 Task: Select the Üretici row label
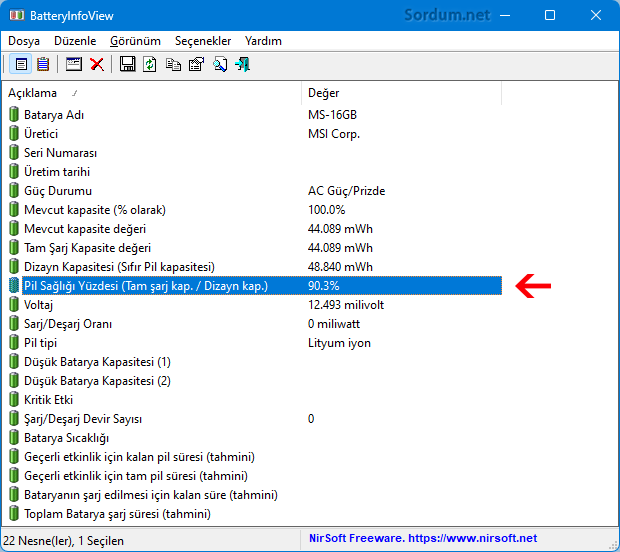tap(41, 134)
